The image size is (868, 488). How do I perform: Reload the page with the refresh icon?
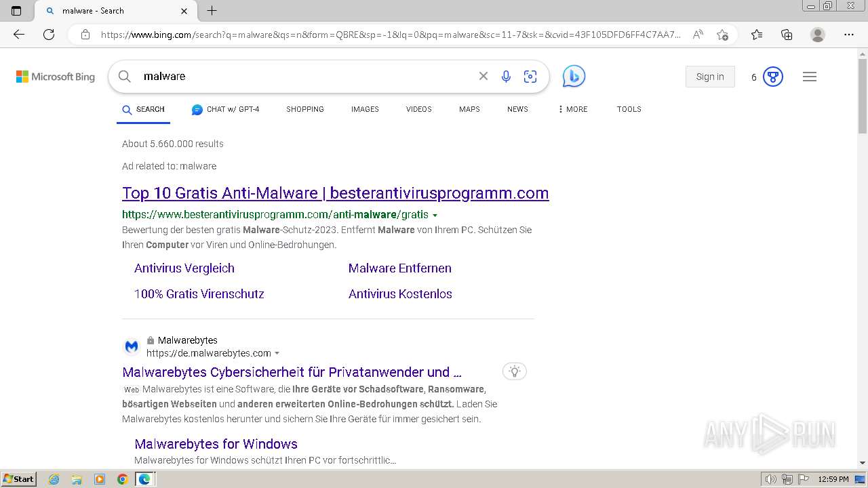click(49, 35)
